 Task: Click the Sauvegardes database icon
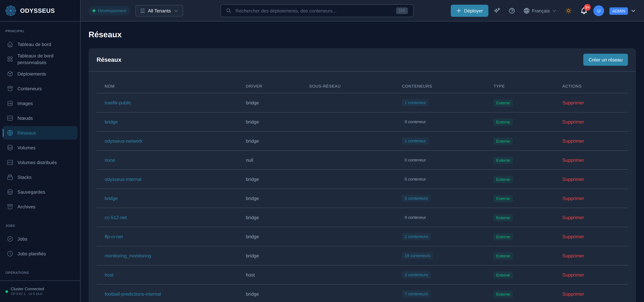click(10, 192)
